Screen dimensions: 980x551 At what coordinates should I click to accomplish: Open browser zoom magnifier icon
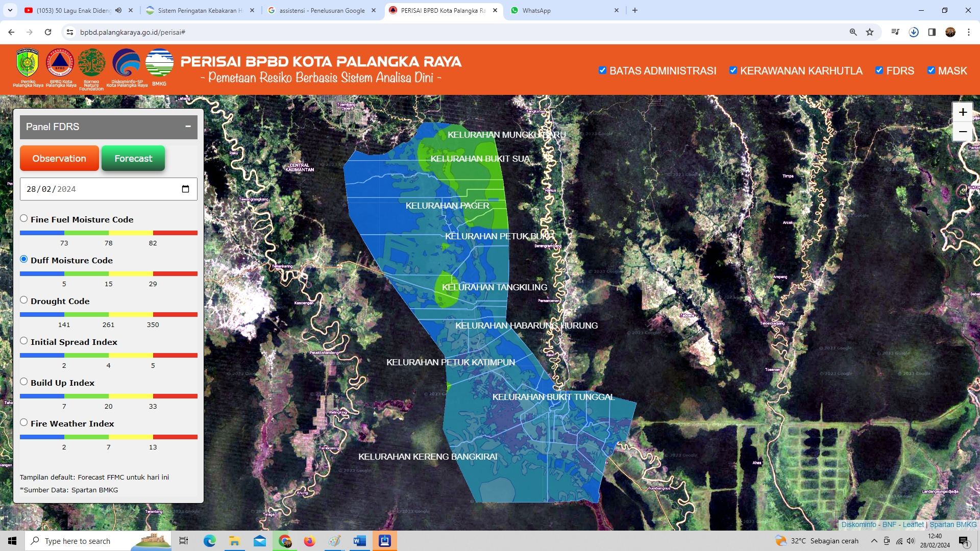[853, 32]
